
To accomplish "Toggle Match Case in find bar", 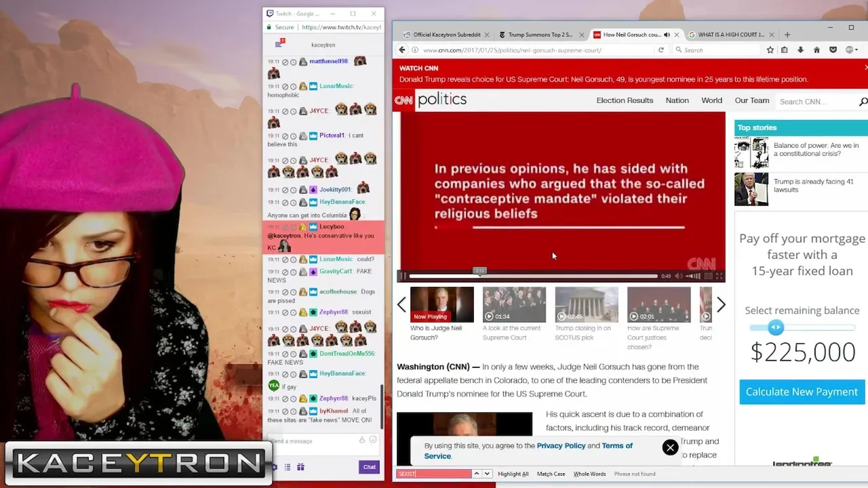I will [x=551, y=474].
